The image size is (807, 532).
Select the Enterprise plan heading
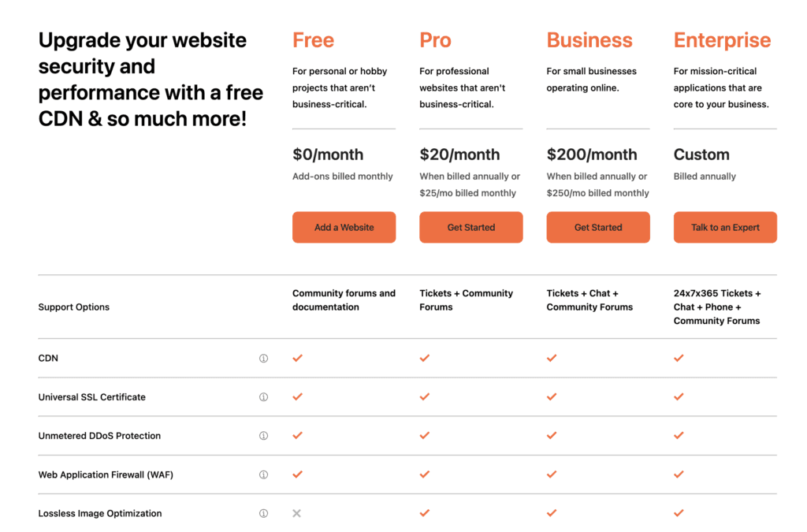tap(722, 40)
